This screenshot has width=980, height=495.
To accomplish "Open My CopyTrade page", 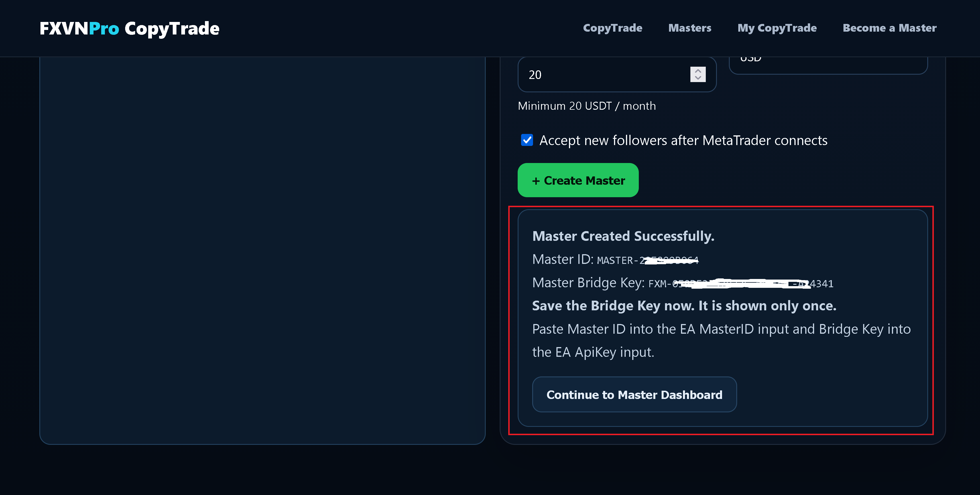I will [777, 28].
